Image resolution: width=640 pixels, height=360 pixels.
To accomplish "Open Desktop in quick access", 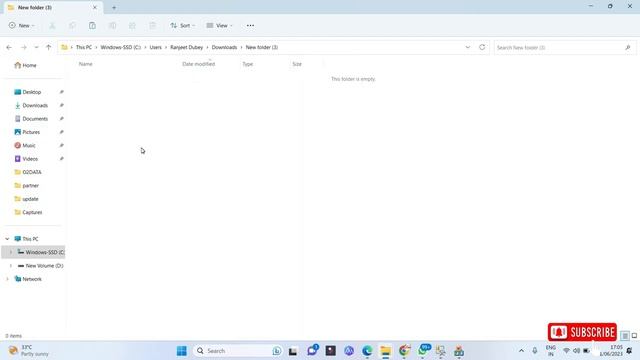I will (28, 92).
